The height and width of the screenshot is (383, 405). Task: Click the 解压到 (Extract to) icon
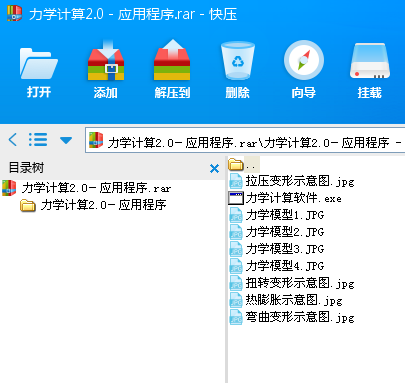pos(172,60)
